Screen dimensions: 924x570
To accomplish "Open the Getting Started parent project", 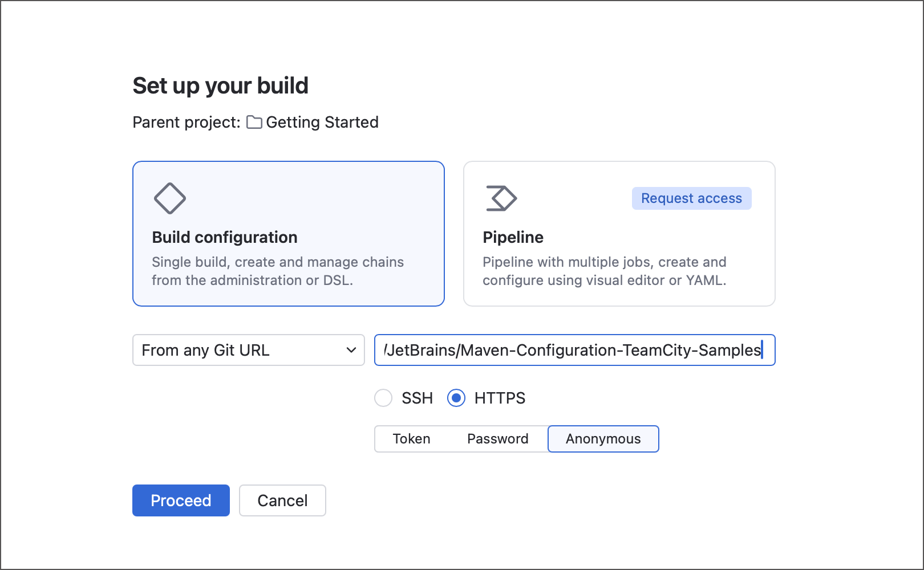I will (x=322, y=122).
